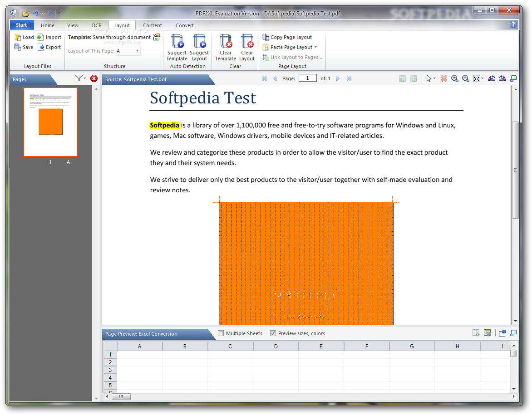Click the previous table navigation icon
This screenshot has height=415, width=532.
402,78
